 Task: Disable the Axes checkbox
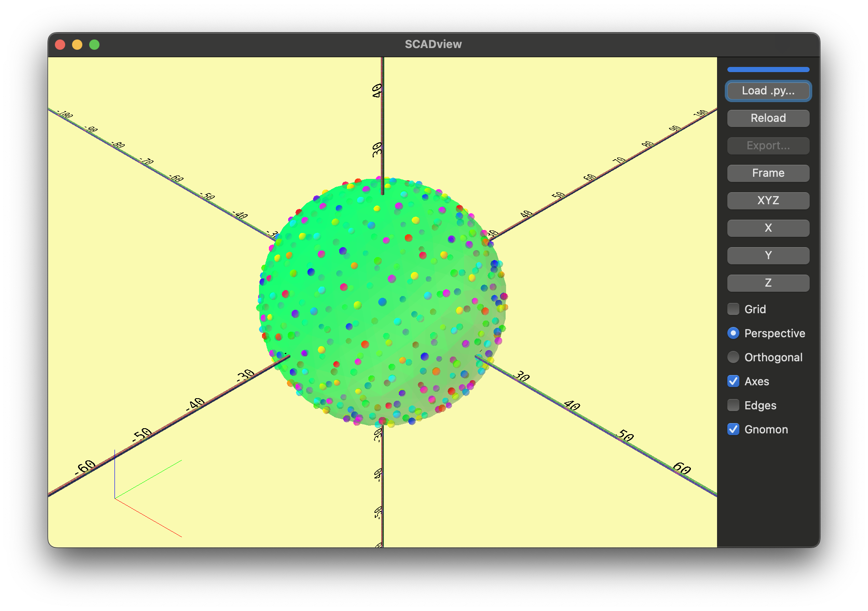coord(733,381)
